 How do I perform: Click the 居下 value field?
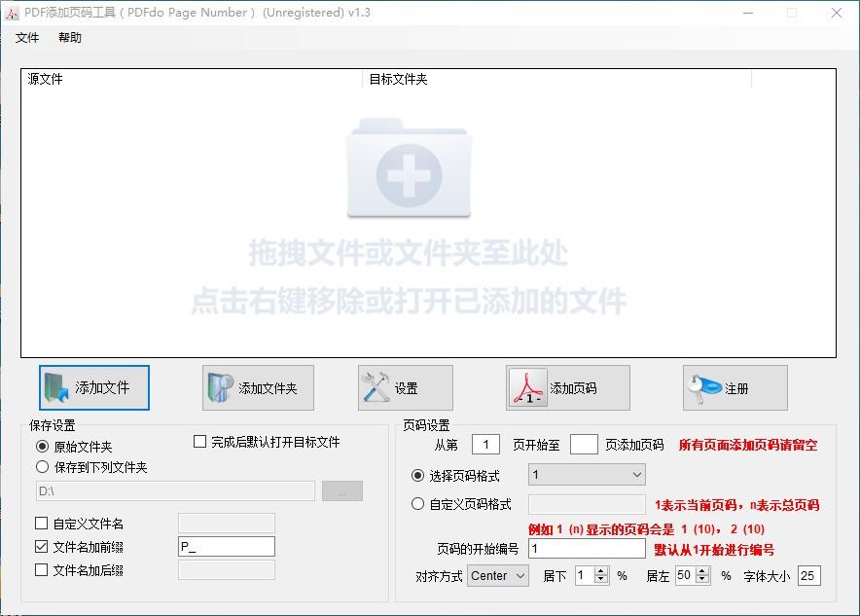tap(586, 575)
